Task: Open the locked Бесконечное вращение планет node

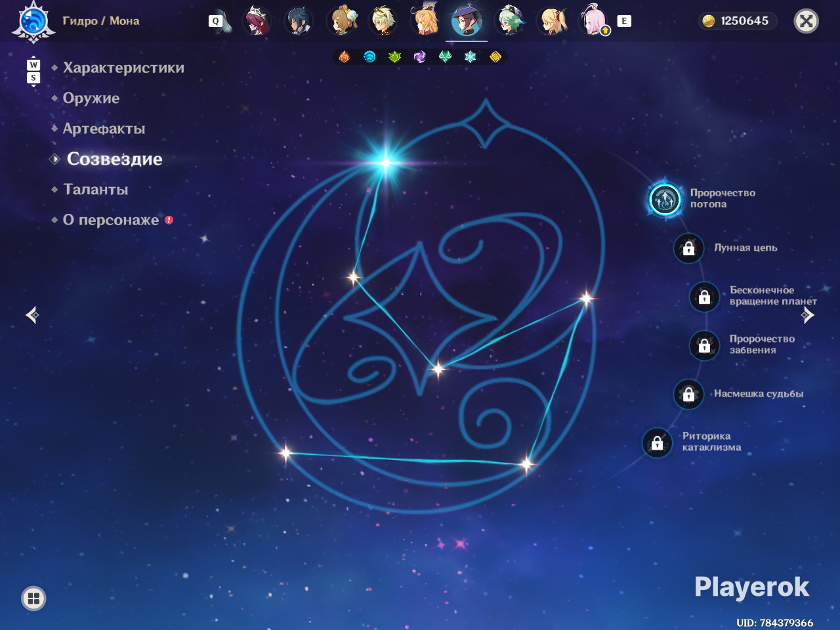Action: coord(705,297)
